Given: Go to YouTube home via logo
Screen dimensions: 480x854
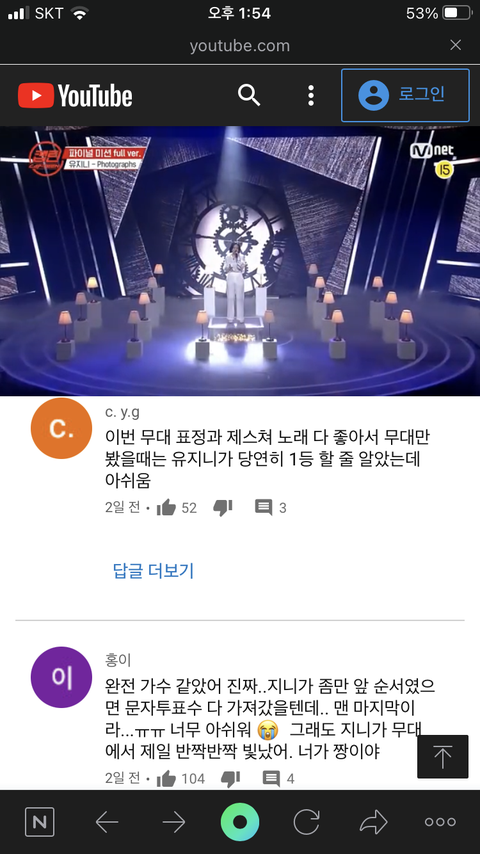Looking at the screenshot, I should coord(75,96).
